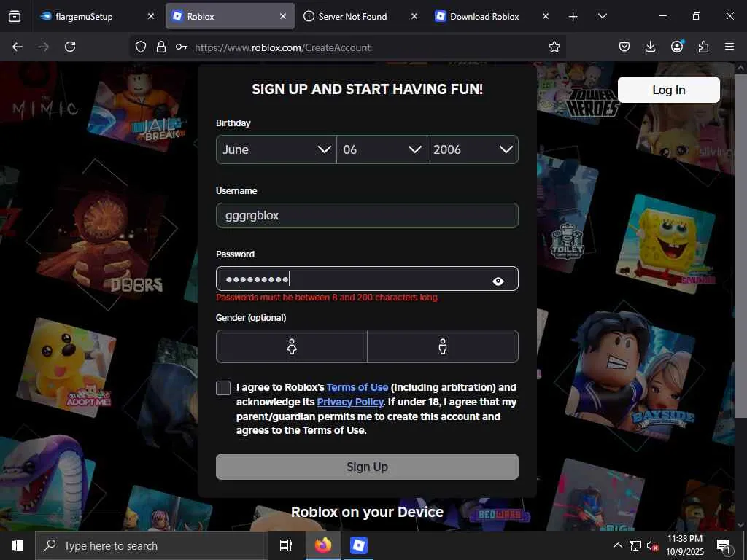Click the DOORS game thumbnail
Viewport: 747px width, 560px height.
[x=102, y=242]
